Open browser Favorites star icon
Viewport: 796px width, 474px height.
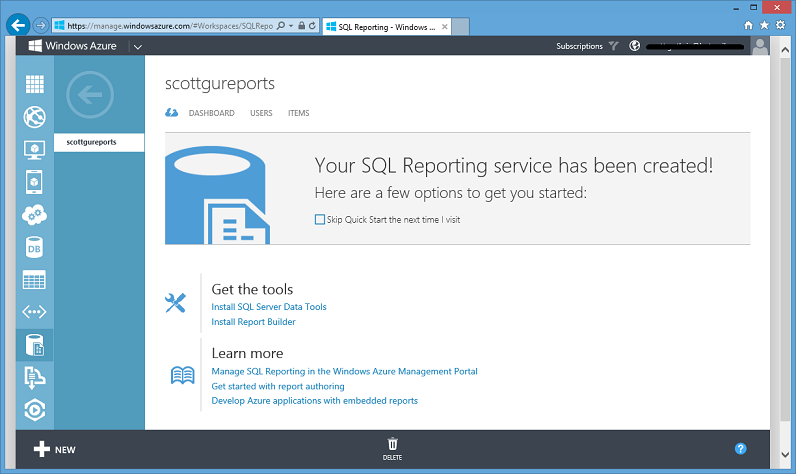coord(764,25)
